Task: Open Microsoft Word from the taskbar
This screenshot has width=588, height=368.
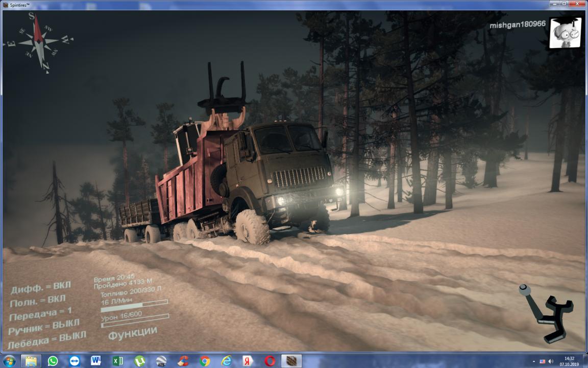Action: pos(96,361)
